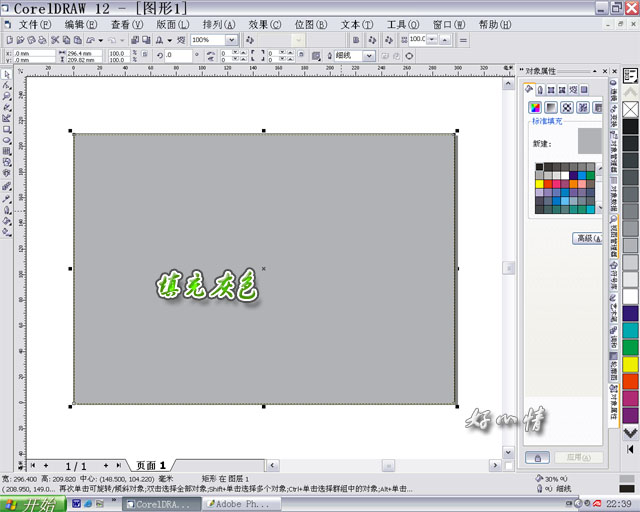Open the 文件(F) menu
The width and height of the screenshot is (640, 512).
35,25
